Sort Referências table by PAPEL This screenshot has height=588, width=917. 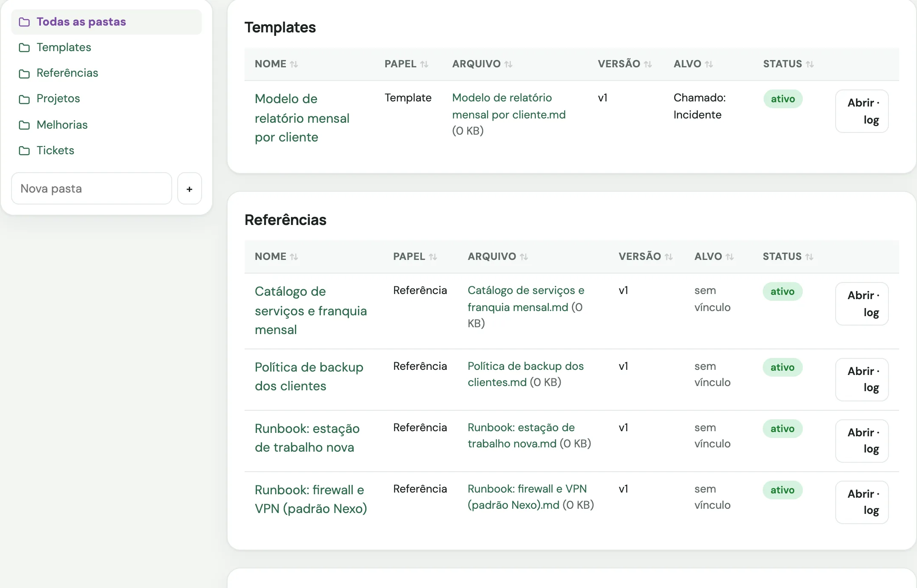tap(415, 257)
